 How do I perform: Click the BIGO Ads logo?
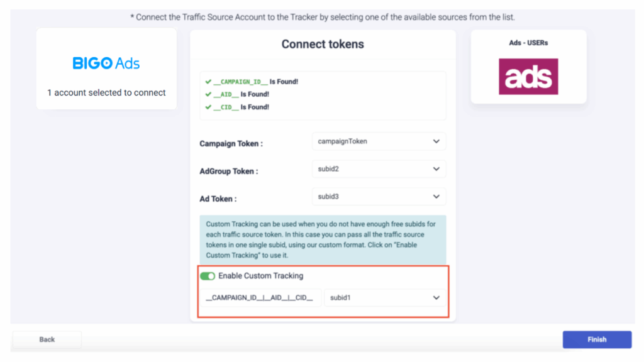pos(106,63)
